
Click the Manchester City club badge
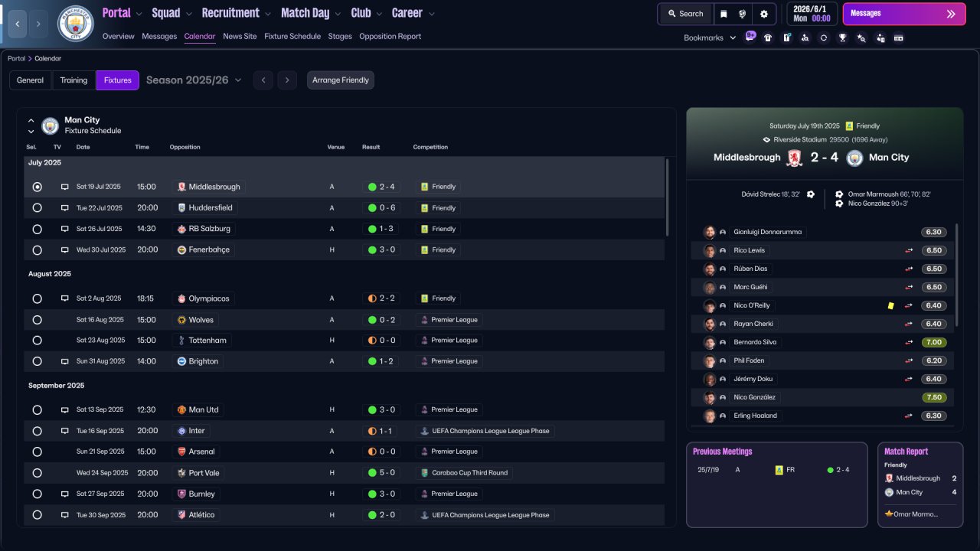click(x=76, y=24)
